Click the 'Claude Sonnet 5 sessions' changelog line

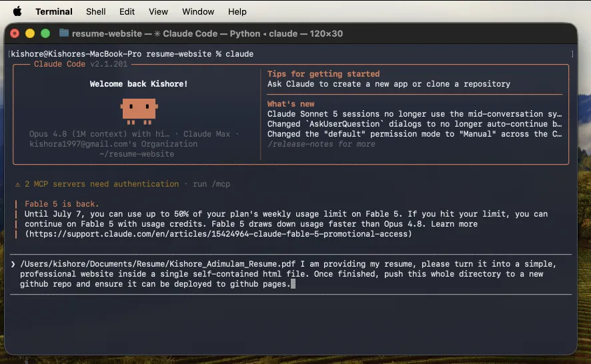[x=414, y=114]
